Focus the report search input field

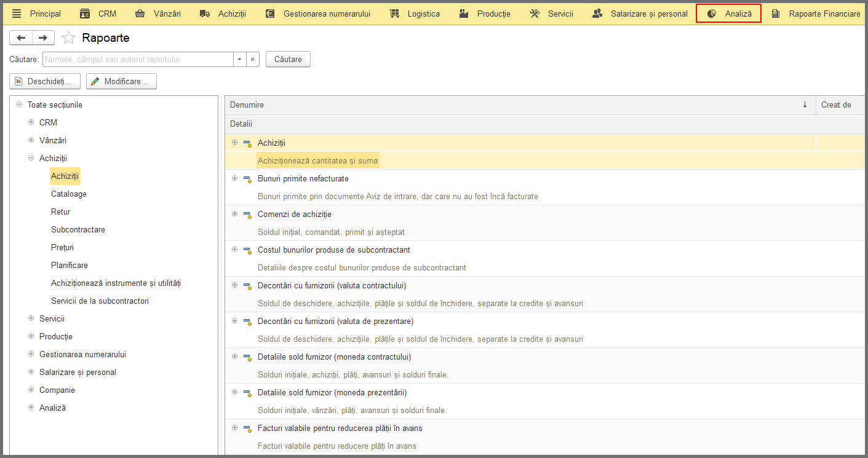point(138,60)
